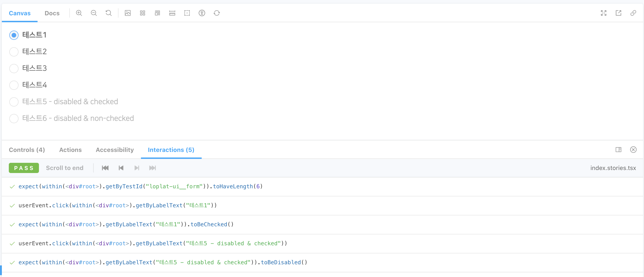Open the Controls (4) tab

(27, 150)
